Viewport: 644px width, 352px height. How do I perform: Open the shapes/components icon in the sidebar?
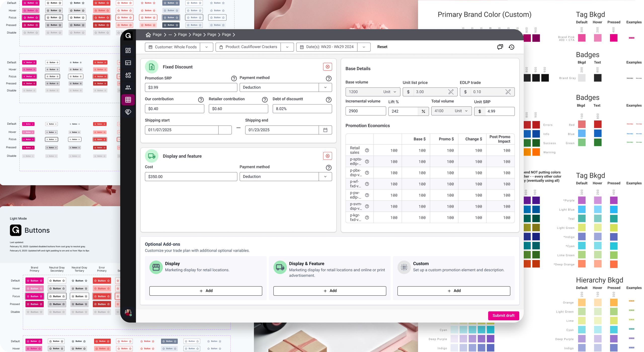pyautogui.click(x=128, y=75)
